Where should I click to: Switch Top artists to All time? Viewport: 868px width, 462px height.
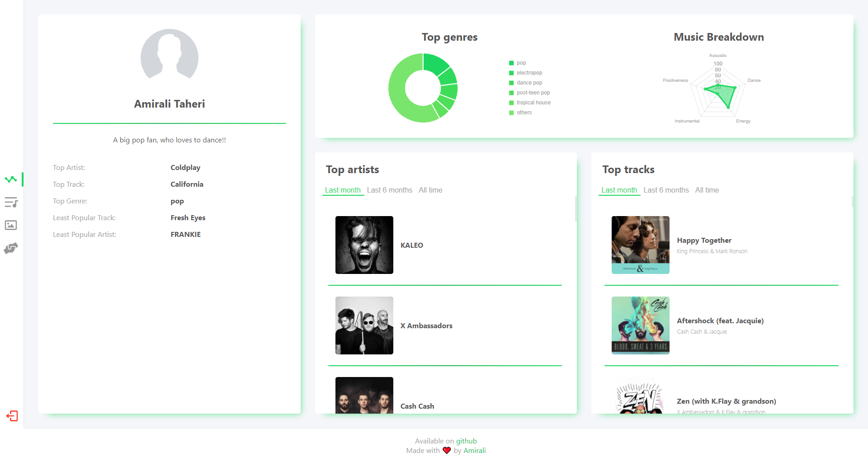pos(430,190)
